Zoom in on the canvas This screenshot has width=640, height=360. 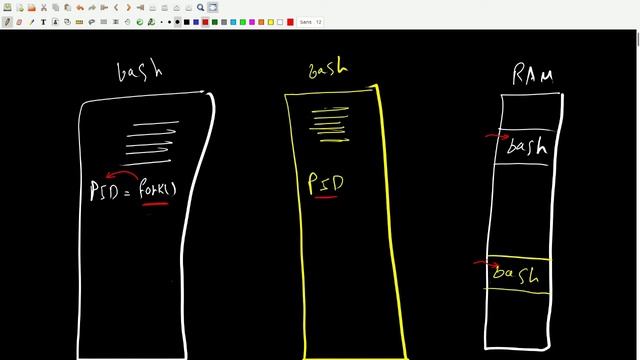point(177,7)
